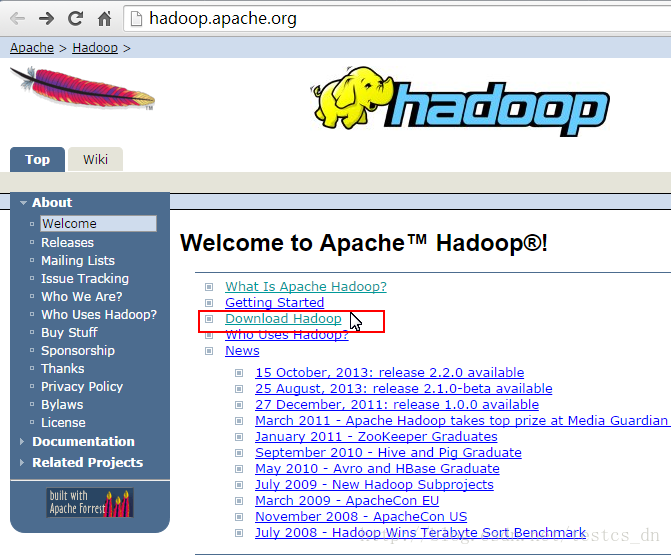Viewport: 671px width, 555px height.
Task: Expand the Related Projects sidebar section
Action: click(x=82, y=462)
